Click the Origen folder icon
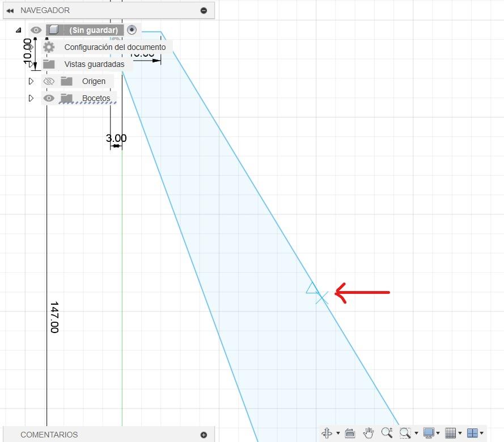The width and height of the screenshot is (504, 442). pyautogui.click(x=66, y=81)
